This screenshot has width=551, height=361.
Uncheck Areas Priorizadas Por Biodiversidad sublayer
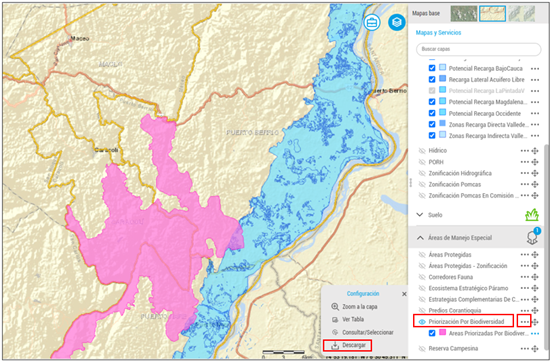[432, 333]
